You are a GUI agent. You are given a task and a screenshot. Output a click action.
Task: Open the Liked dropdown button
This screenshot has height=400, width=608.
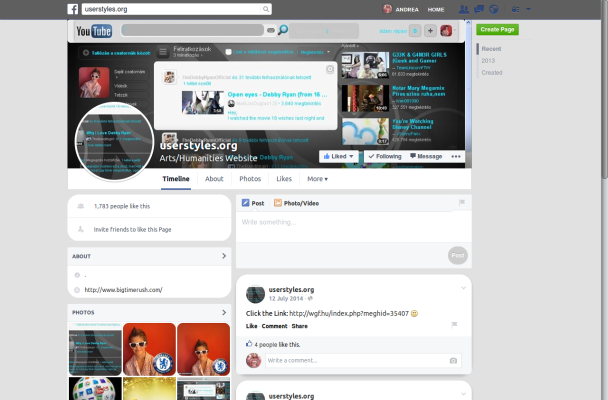339,156
